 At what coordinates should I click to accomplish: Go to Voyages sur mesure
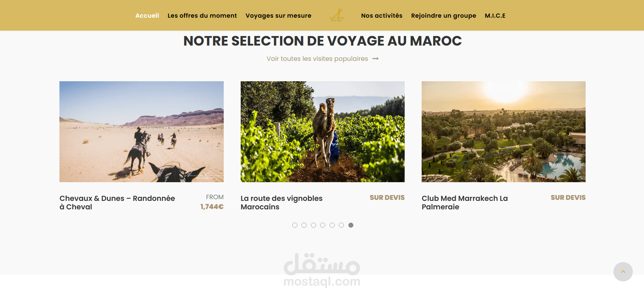[x=278, y=16]
